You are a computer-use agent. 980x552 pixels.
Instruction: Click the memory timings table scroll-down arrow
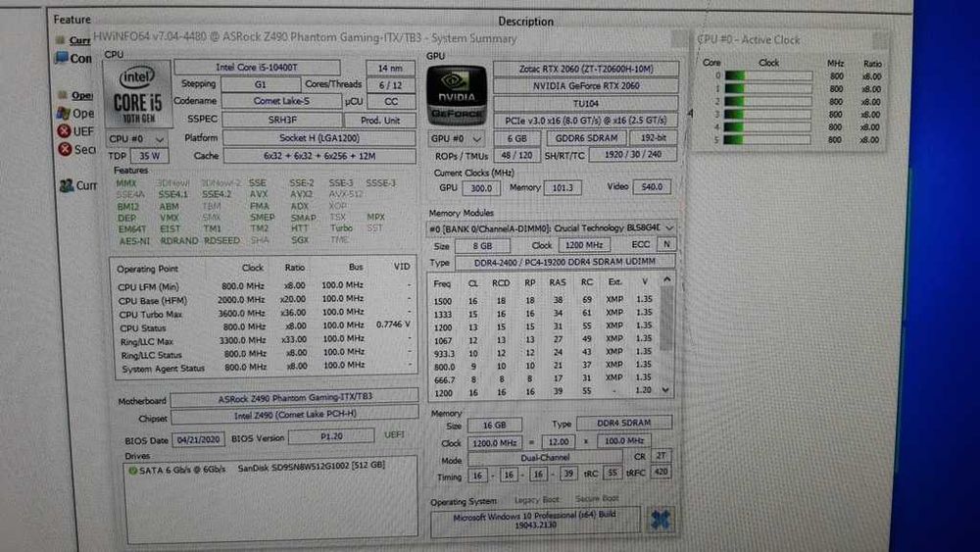coord(665,389)
